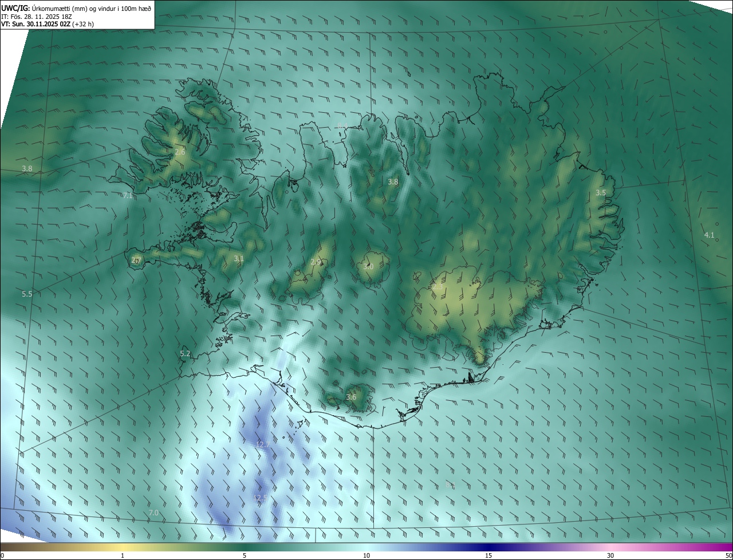Click the 5.2 value on the southwest peninsula
Viewport: 733px width, 560px height.
point(185,354)
